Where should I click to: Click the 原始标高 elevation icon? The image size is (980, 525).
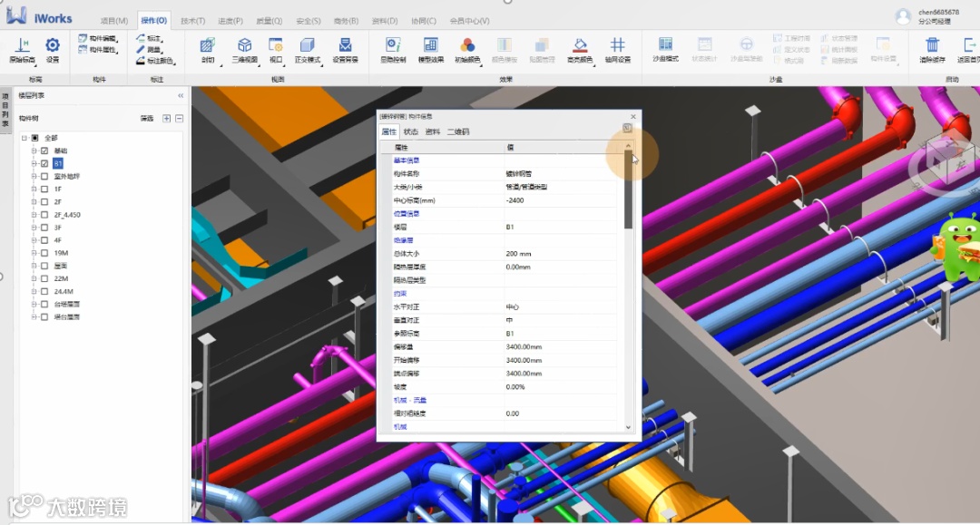click(x=23, y=45)
